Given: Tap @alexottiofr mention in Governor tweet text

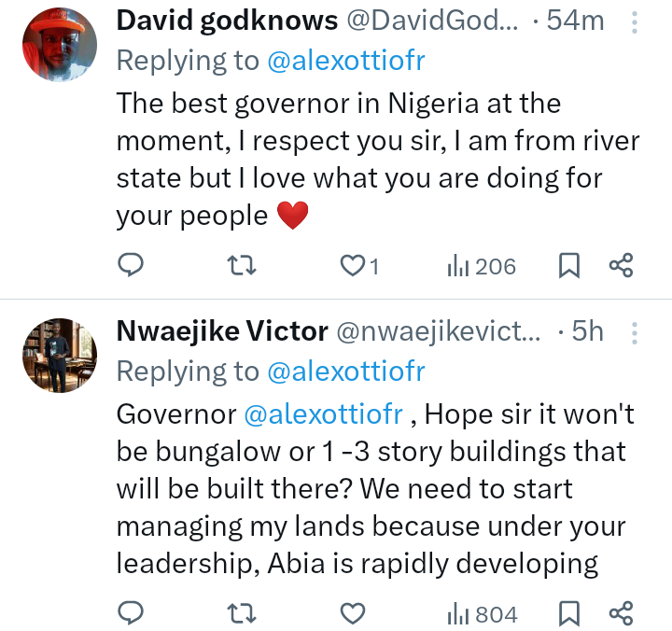Looking at the screenshot, I should click(322, 414).
